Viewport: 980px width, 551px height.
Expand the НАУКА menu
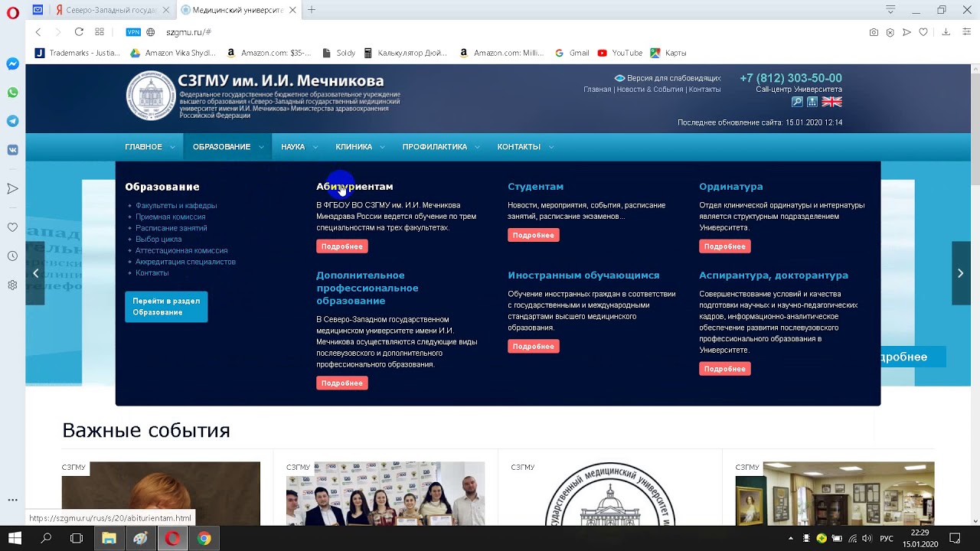click(299, 146)
